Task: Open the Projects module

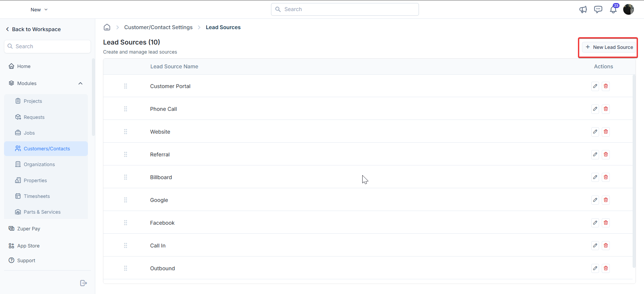Action: coord(46,101)
